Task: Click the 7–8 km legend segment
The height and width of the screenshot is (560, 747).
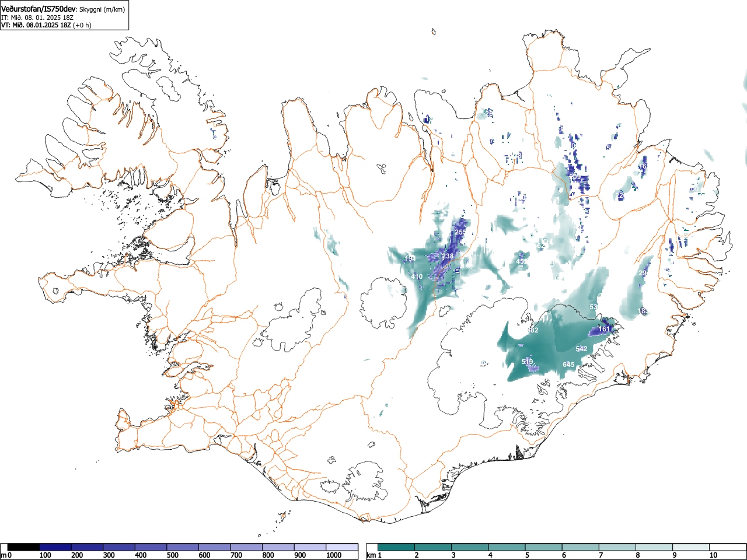Action: [617, 547]
